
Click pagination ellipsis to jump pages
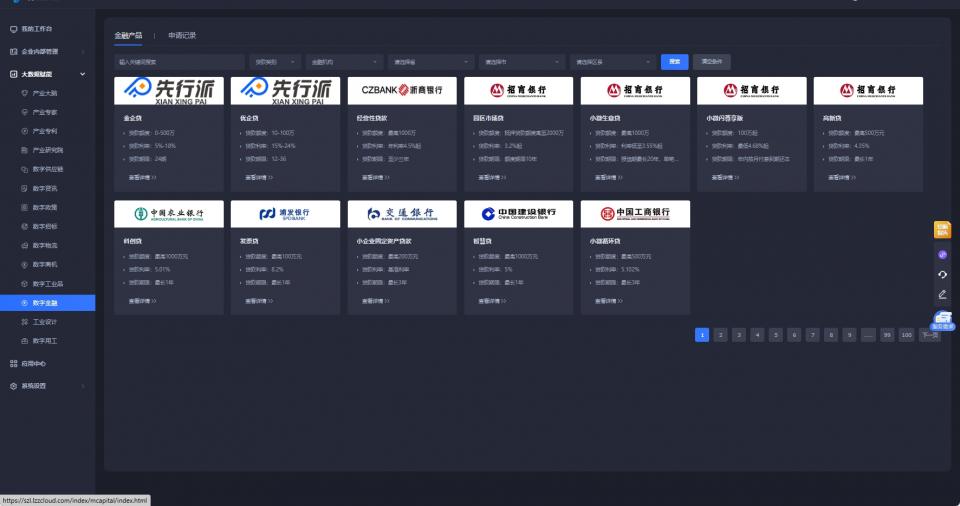pos(868,335)
